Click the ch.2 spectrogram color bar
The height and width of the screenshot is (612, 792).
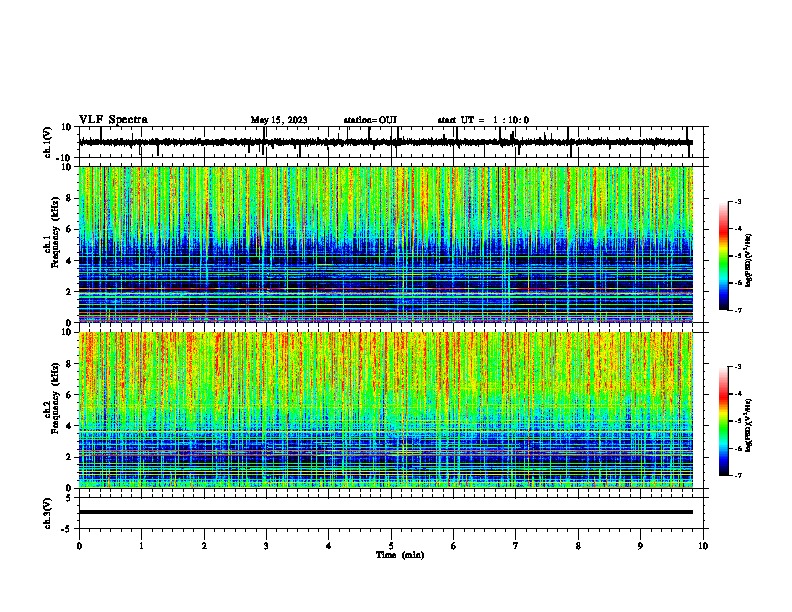point(723,421)
